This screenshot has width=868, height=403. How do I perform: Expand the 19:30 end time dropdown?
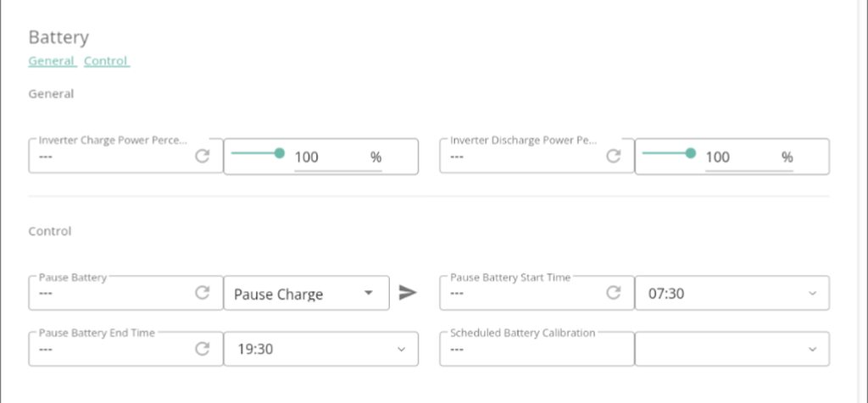click(320, 349)
